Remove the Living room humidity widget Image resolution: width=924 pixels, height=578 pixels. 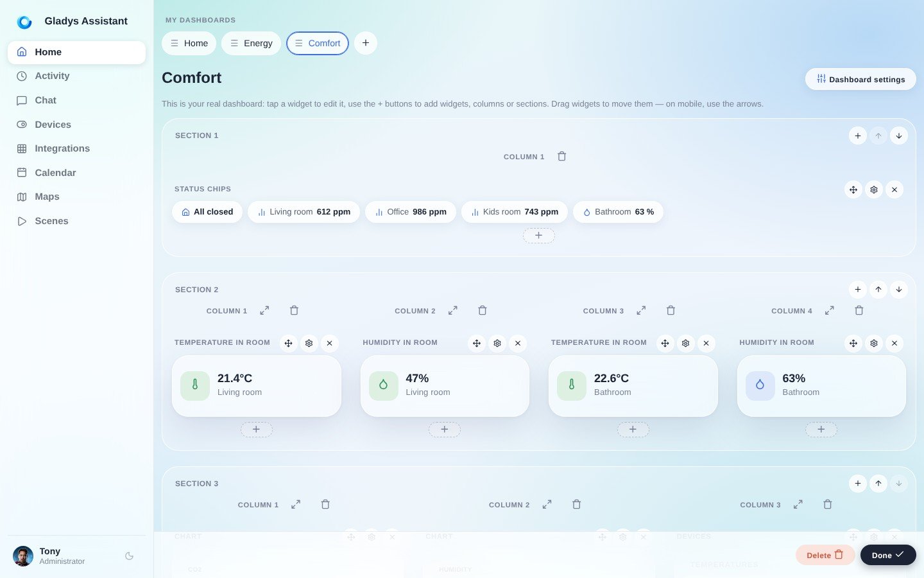pos(518,344)
